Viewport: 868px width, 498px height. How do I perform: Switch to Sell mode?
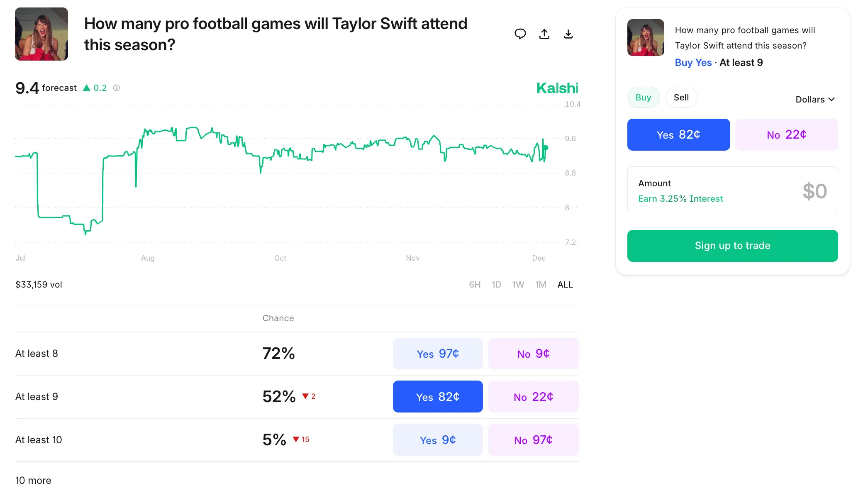[681, 98]
